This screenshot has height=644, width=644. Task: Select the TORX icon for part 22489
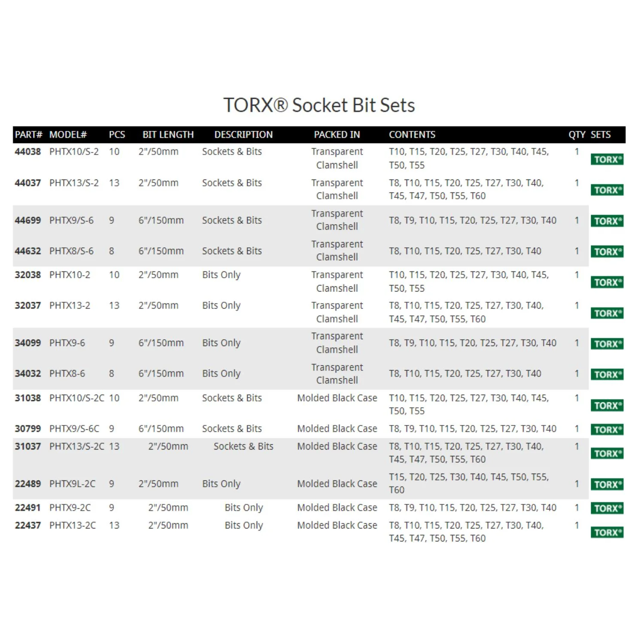[607, 484]
